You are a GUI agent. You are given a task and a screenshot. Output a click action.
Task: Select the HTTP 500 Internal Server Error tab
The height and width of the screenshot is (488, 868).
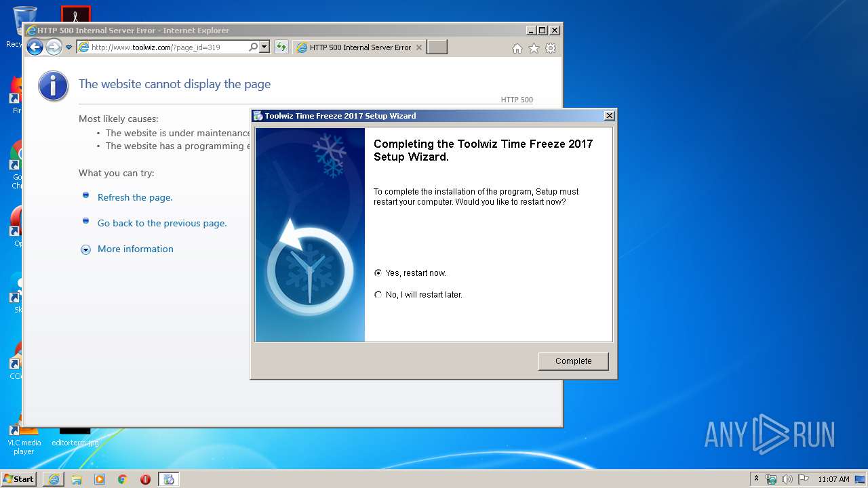[x=359, y=47]
